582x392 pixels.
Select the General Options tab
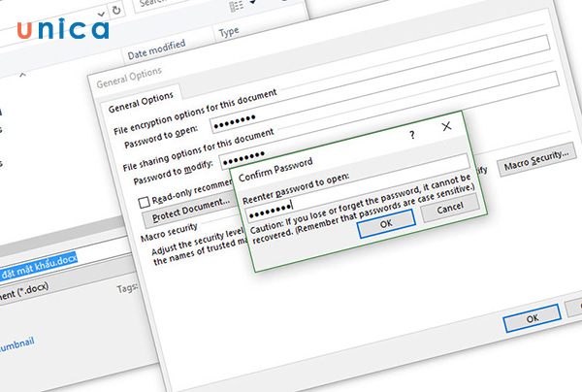pyautogui.click(x=141, y=103)
